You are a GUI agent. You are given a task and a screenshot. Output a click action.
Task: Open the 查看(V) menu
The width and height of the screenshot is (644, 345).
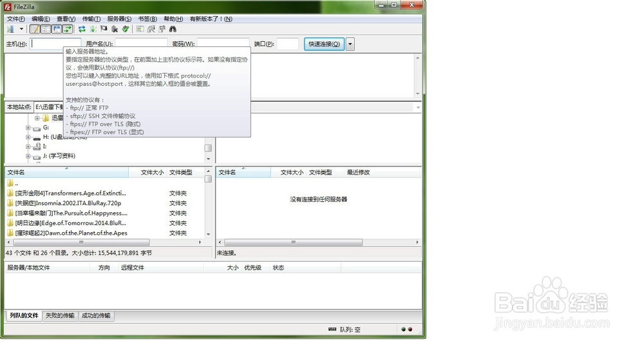point(66,19)
